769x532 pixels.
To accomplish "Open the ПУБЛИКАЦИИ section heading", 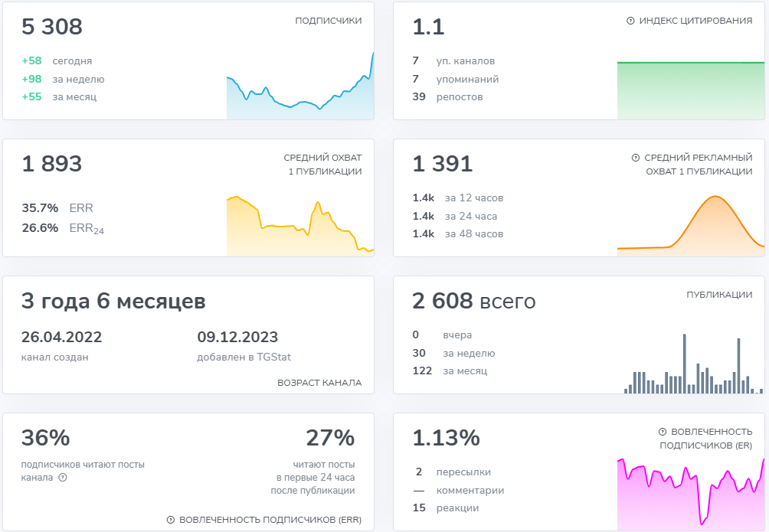I will [719, 295].
